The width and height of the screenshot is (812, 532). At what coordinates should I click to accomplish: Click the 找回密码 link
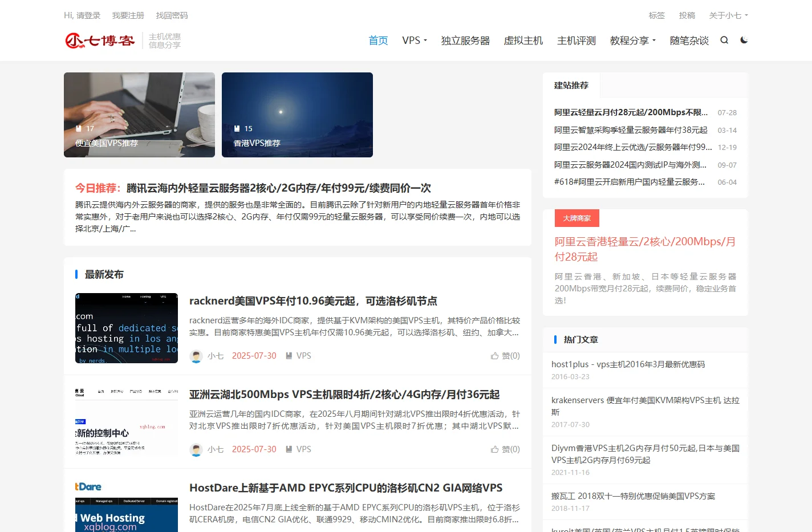(x=172, y=15)
